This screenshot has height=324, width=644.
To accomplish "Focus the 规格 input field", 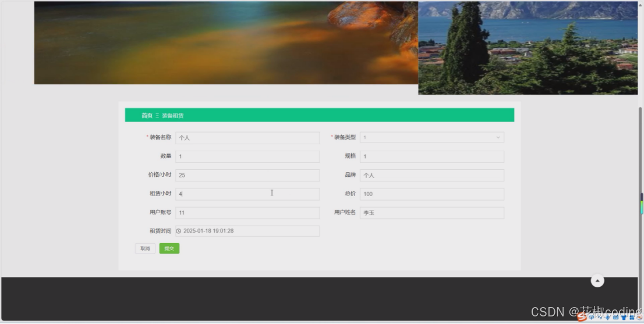I will coord(432,156).
